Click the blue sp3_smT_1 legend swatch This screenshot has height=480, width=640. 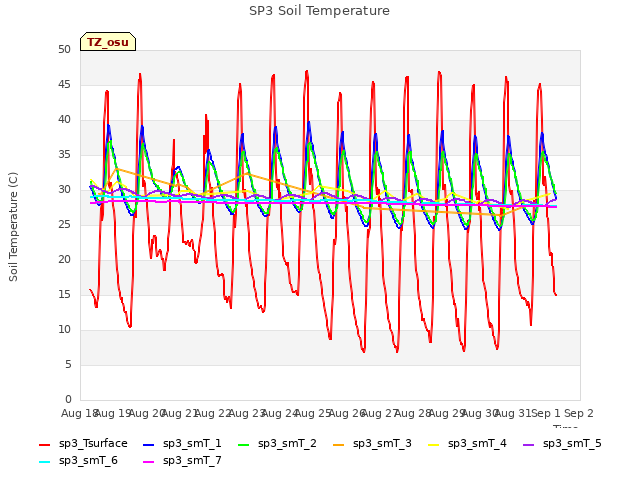[149, 444]
